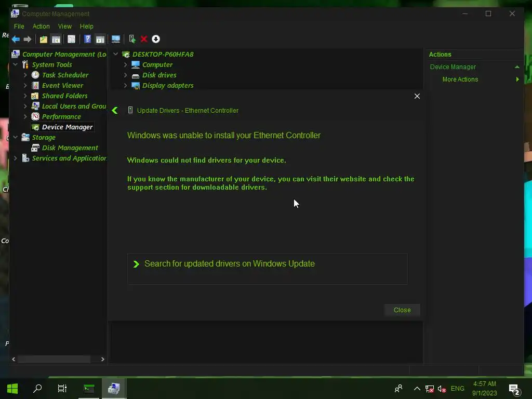Click the ENG language indicator
The height and width of the screenshot is (399, 532).
tap(457, 389)
